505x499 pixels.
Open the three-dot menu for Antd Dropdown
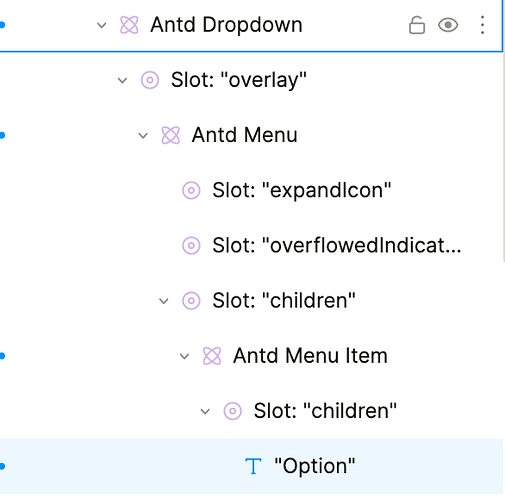pyautogui.click(x=482, y=25)
